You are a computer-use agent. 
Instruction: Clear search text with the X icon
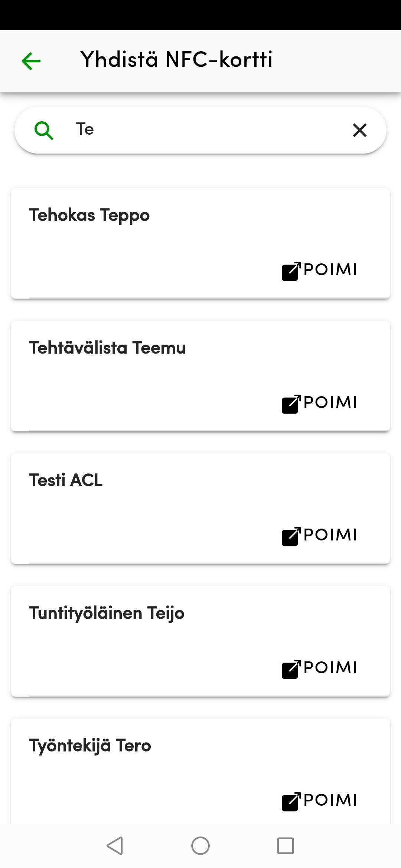(359, 130)
